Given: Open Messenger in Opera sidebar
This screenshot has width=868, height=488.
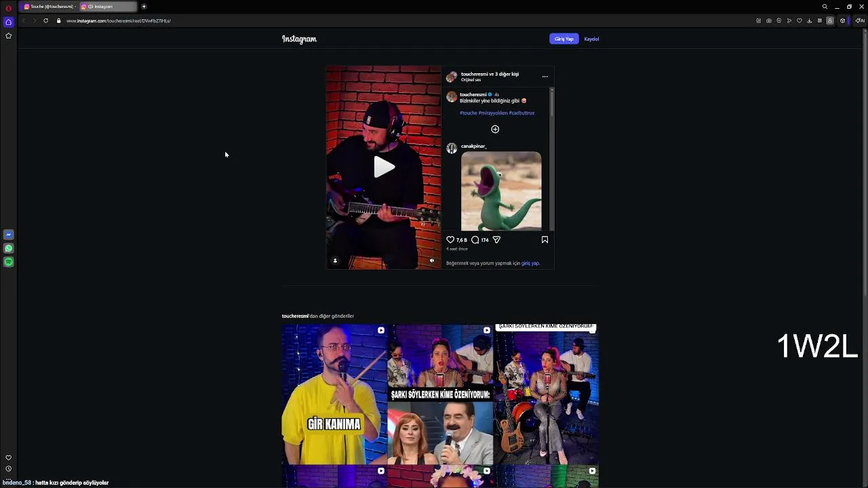Looking at the screenshot, I should click(9, 235).
